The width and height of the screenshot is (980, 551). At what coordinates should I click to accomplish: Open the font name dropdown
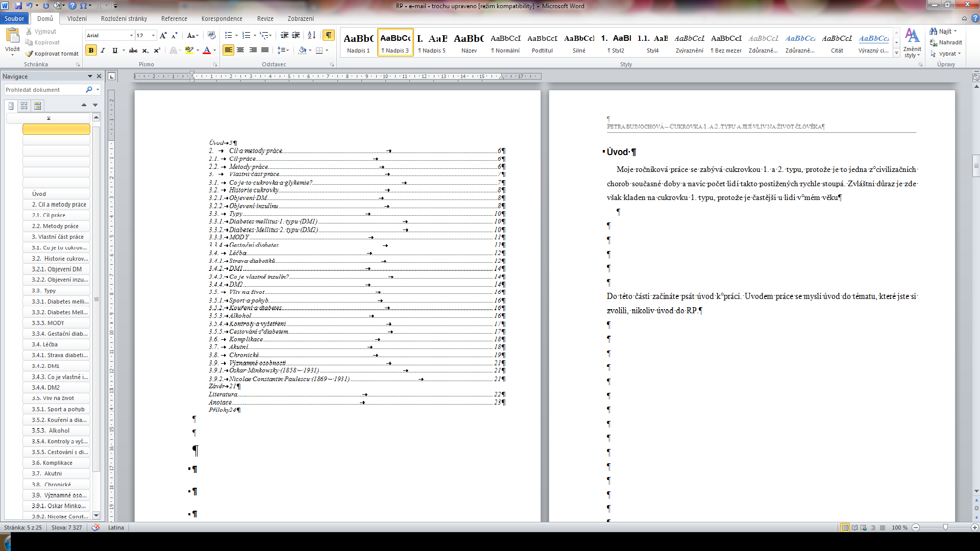click(x=131, y=36)
